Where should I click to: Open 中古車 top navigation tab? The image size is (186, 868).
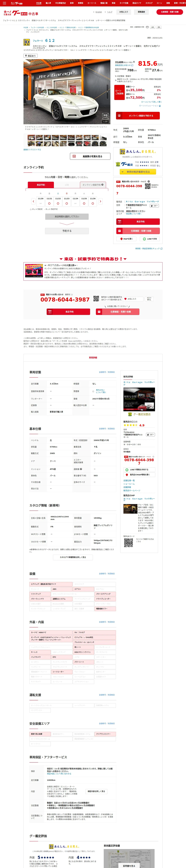click(x=39, y=3)
